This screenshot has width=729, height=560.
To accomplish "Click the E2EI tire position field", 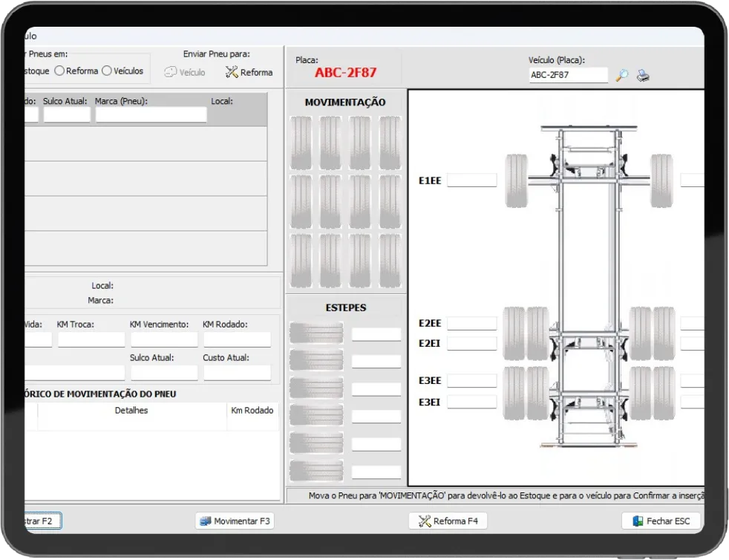I will pos(472,343).
